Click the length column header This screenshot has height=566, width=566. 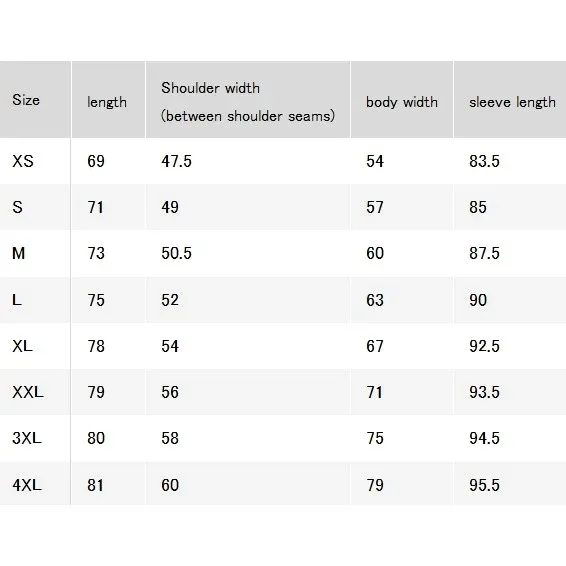click(107, 102)
